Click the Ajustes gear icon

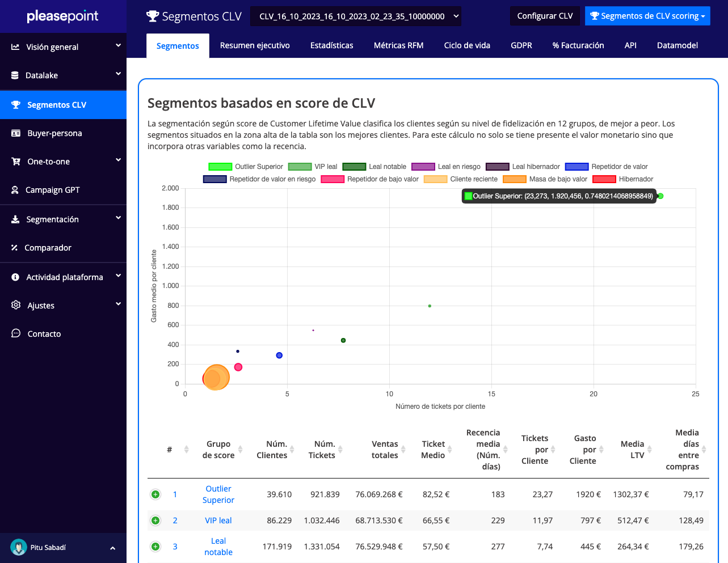16,305
